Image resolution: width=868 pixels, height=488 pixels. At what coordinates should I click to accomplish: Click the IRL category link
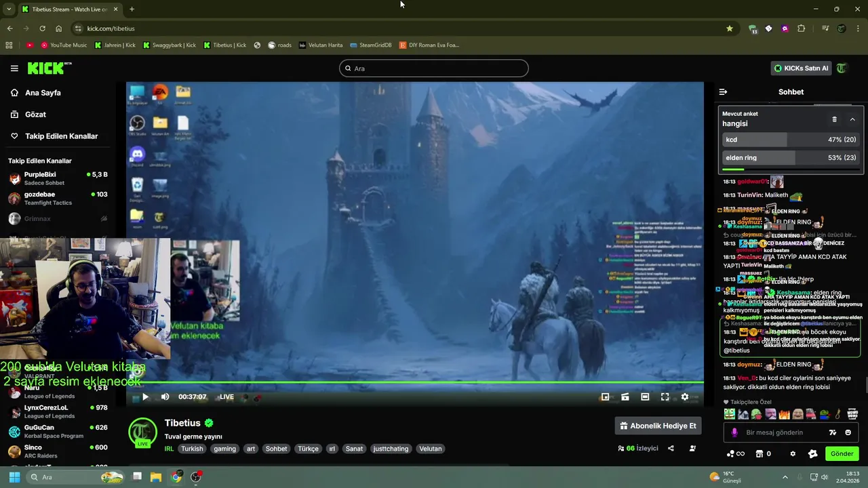point(169,449)
